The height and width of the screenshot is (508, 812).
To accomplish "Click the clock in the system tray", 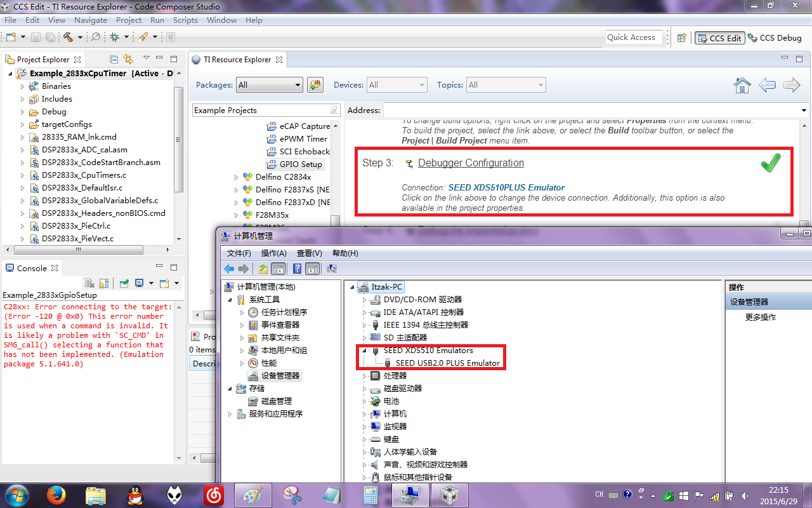I will (x=778, y=495).
